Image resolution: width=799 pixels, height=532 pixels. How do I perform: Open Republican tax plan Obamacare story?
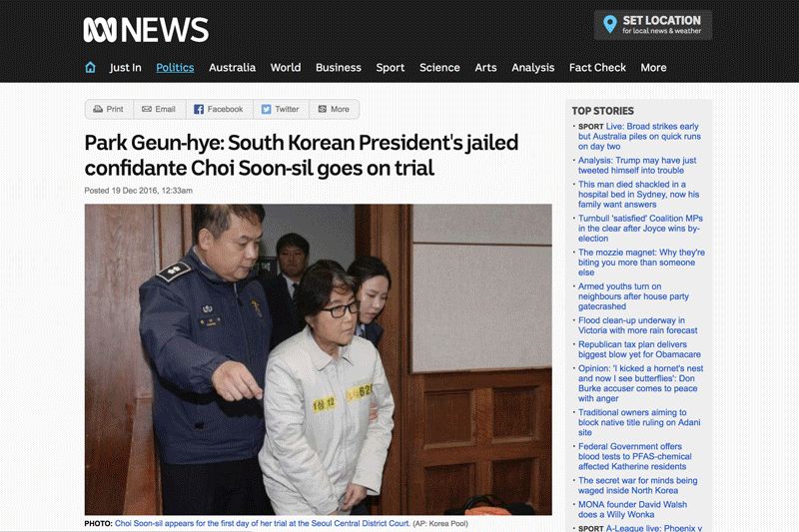[639, 349]
